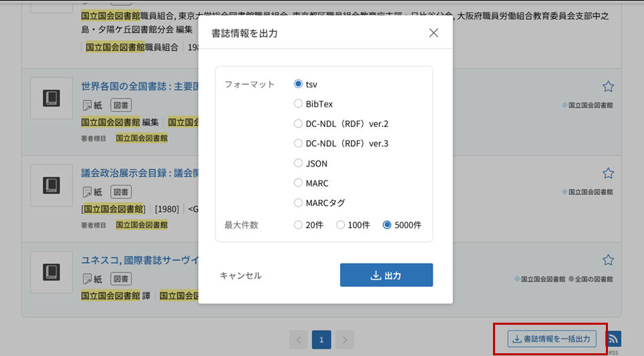
Task: Click 国立国会図書館職員組合 publisher text
Action: [132, 48]
